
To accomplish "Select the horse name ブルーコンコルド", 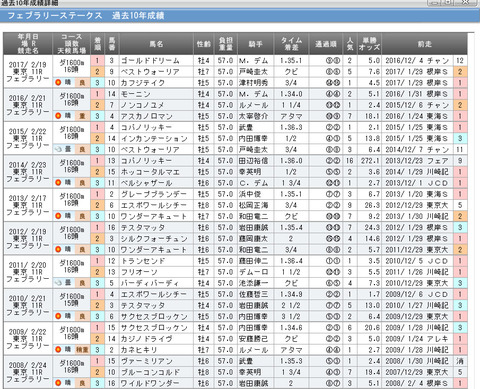I will coord(150,372).
